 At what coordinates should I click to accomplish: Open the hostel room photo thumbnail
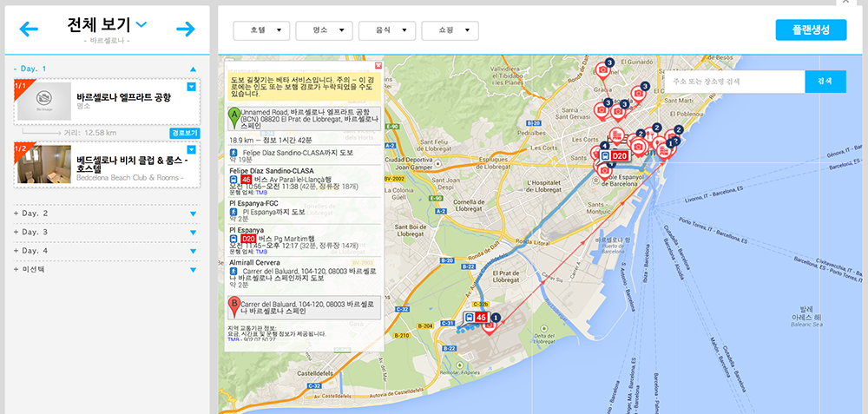44,164
